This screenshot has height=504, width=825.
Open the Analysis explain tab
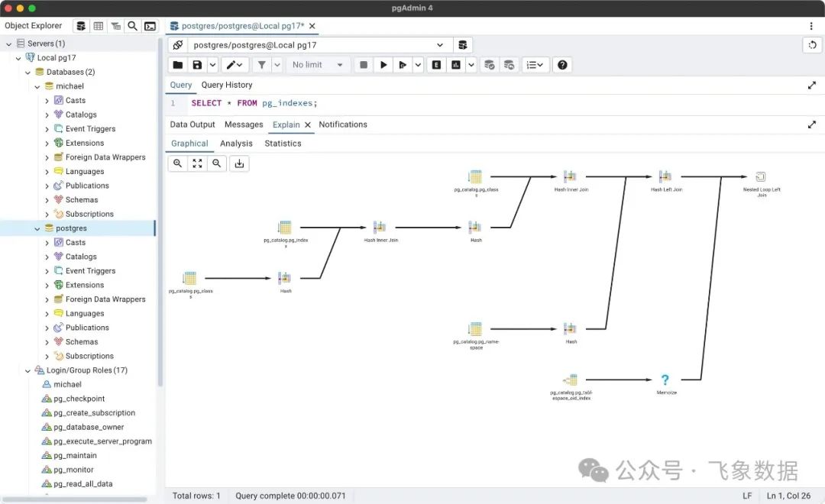(236, 144)
